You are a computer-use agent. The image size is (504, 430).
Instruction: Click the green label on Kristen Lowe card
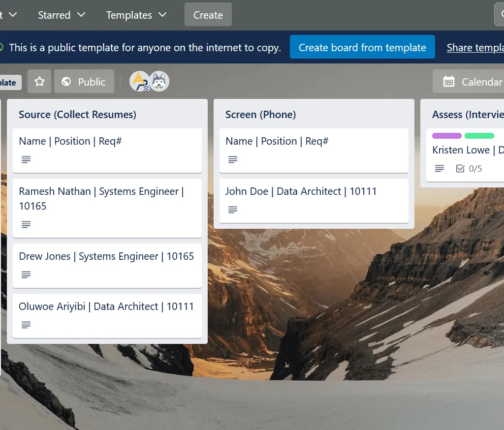tap(479, 136)
